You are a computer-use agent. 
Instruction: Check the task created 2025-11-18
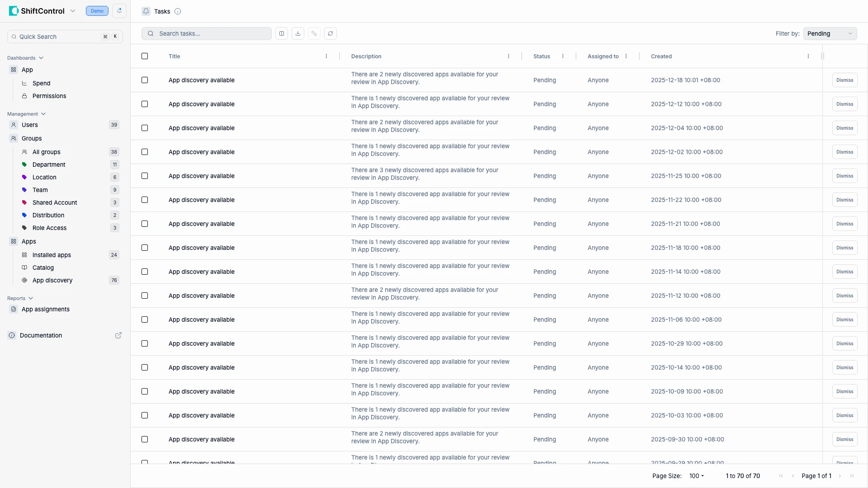(x=145, y=248)
